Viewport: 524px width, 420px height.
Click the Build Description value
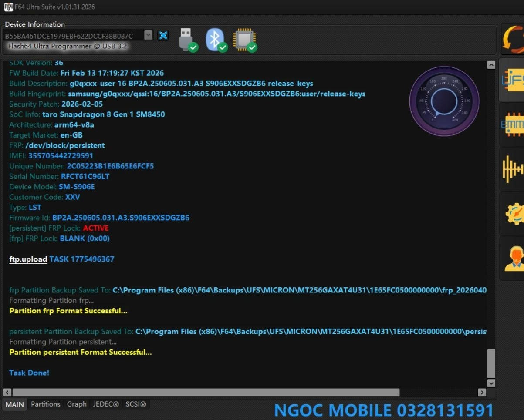[x=191, y=84]
